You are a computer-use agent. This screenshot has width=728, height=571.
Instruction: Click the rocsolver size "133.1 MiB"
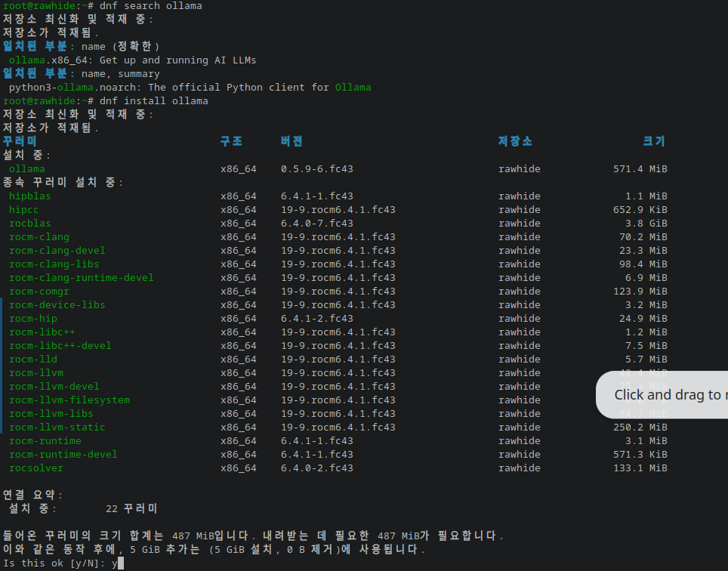click(640, 468)
